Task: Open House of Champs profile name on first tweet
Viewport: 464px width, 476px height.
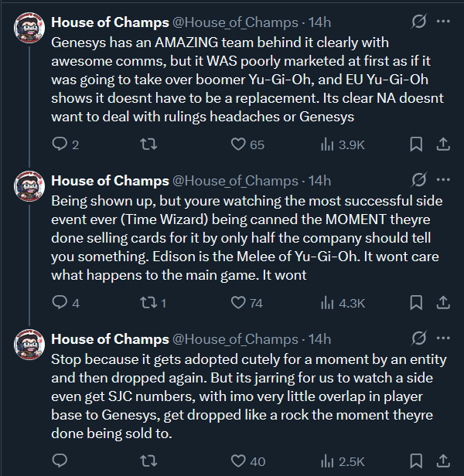Action: click(110, 23)
